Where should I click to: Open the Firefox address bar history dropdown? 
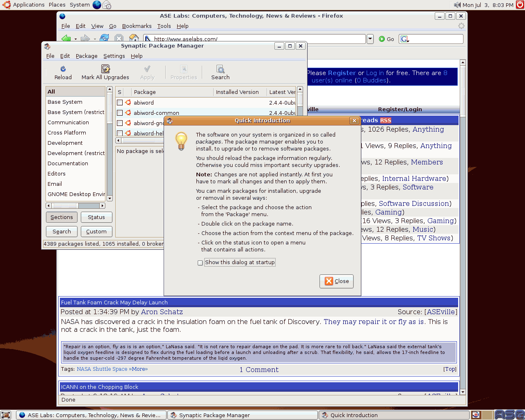click(370, 39)
